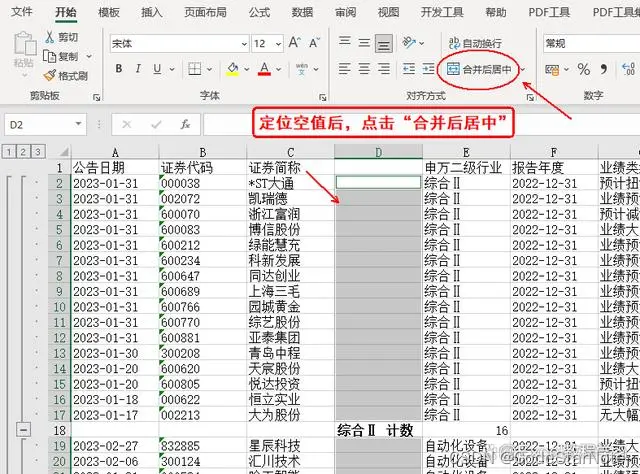Switch to the 公式 (Formulas) tab
640x474 pixels.
click(260, 12)
